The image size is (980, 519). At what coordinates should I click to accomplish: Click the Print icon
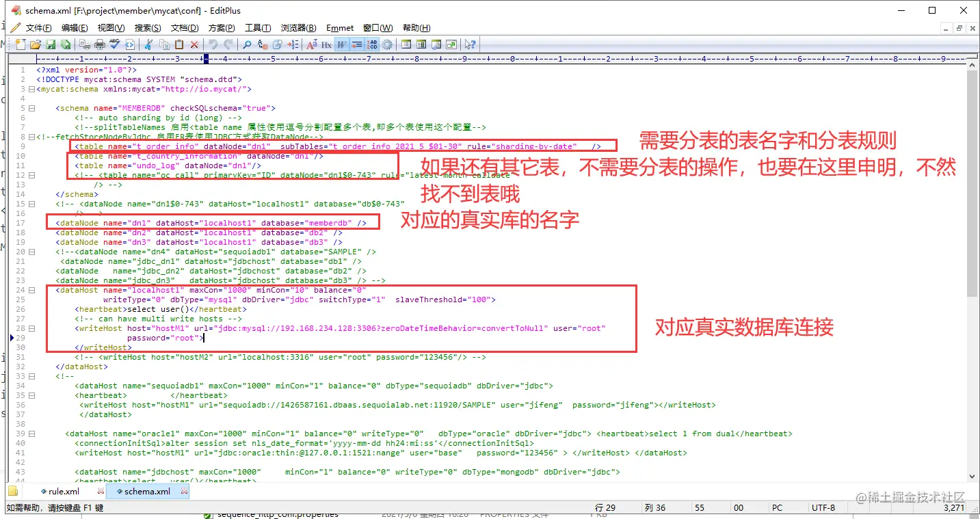coord(99,44)
